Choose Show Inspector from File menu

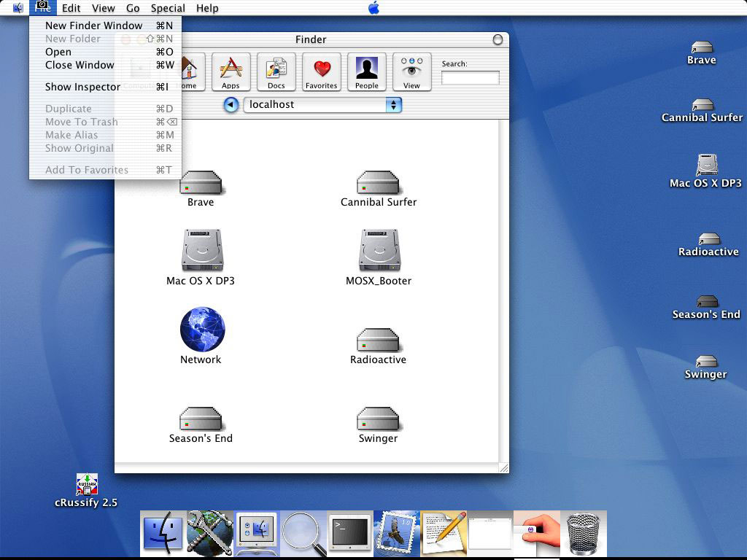point(105,87)
